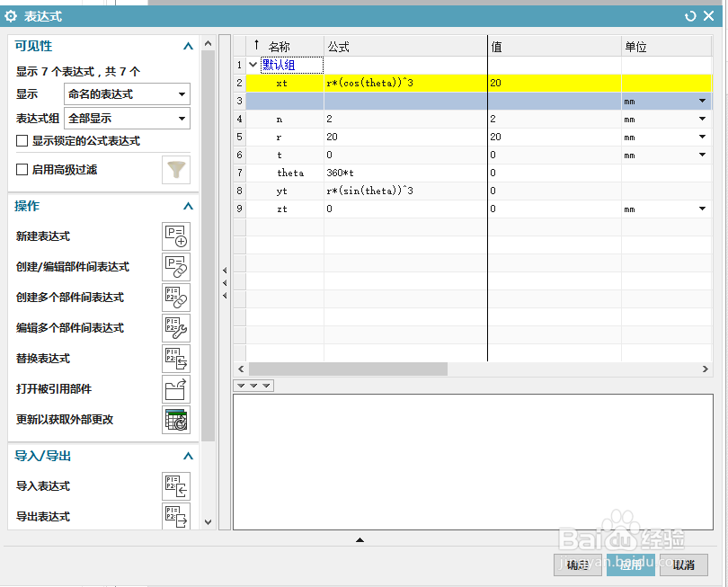
Task: Enable 启用高级过滤 checkbox
Action: [22, 170]
